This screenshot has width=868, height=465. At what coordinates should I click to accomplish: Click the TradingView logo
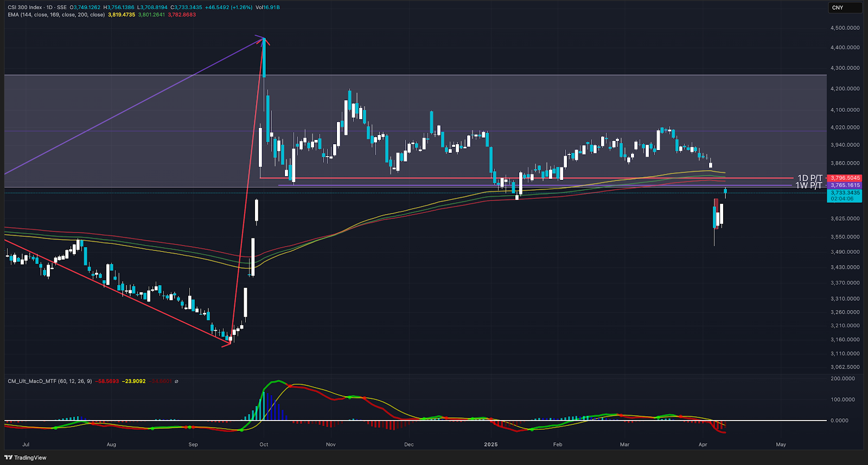(x=25, y=457)
